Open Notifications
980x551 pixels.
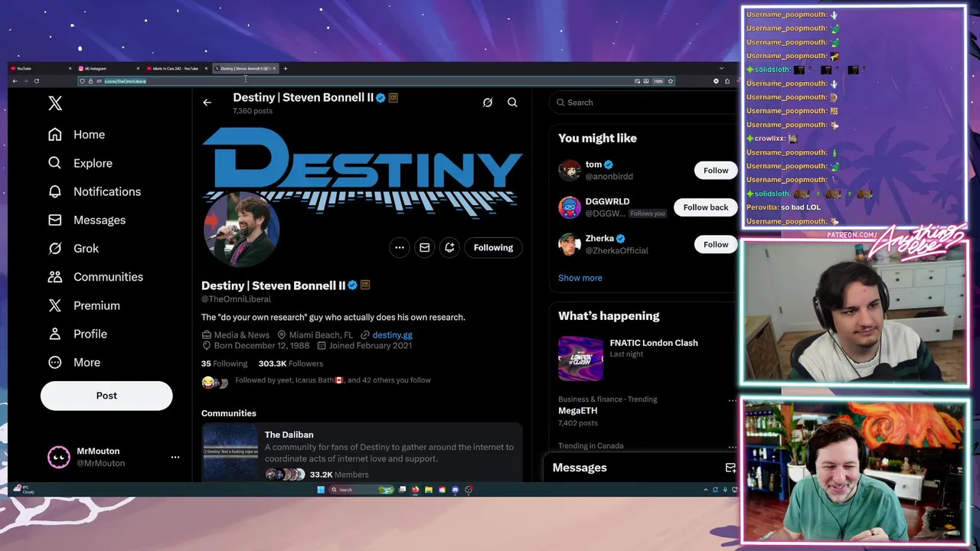tap(94, 191)
